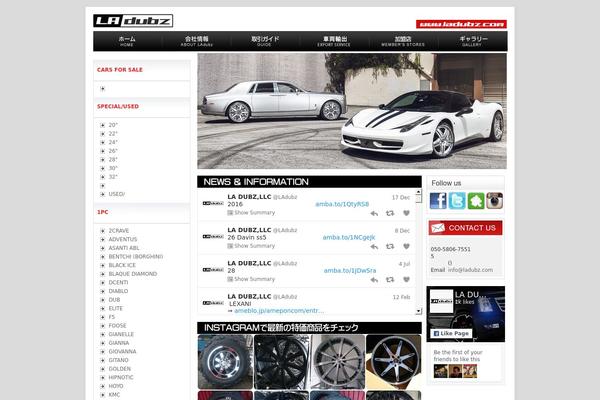This screenshot has height=400, width=600.
Task: Retweet the 4 Jul tweet
Action: [x=390, y=280]
